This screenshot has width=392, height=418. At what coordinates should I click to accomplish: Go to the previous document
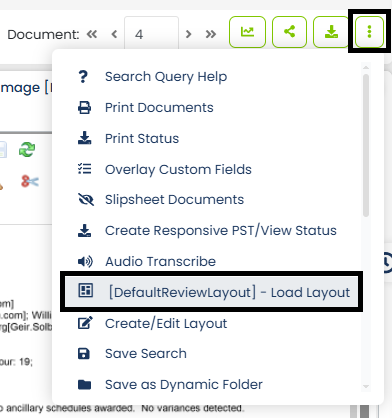point(114,34)
